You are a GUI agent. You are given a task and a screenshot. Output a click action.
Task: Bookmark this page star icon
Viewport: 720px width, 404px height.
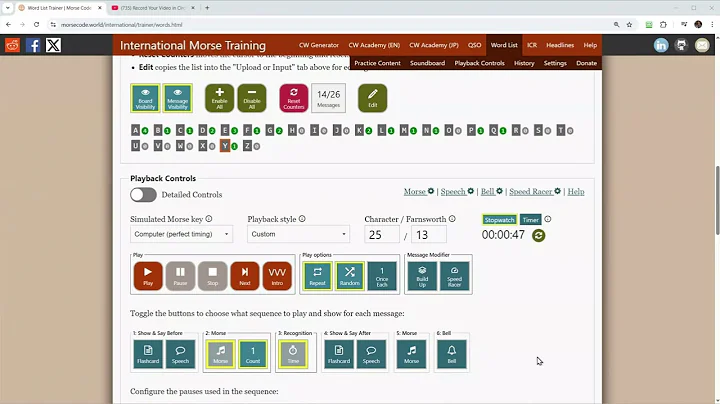click(629, 25)
